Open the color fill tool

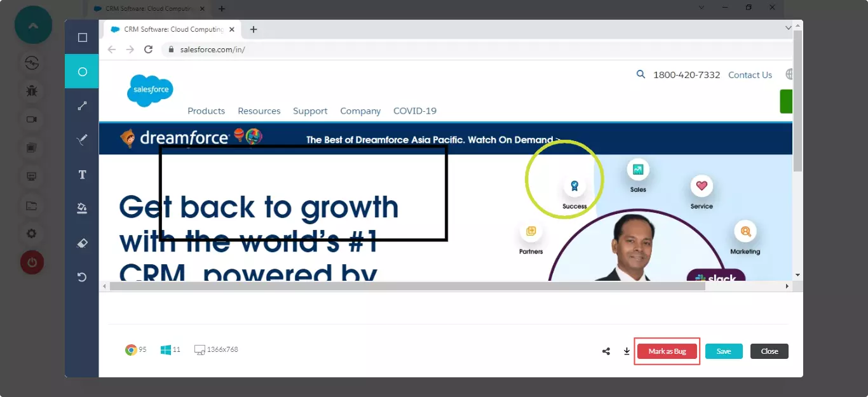coord(82,208)
